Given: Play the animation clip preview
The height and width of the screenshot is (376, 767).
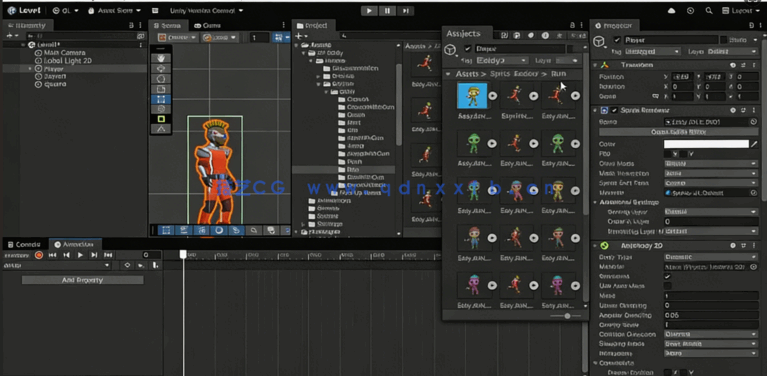Looking at the screenshot, I should [80, 255].
